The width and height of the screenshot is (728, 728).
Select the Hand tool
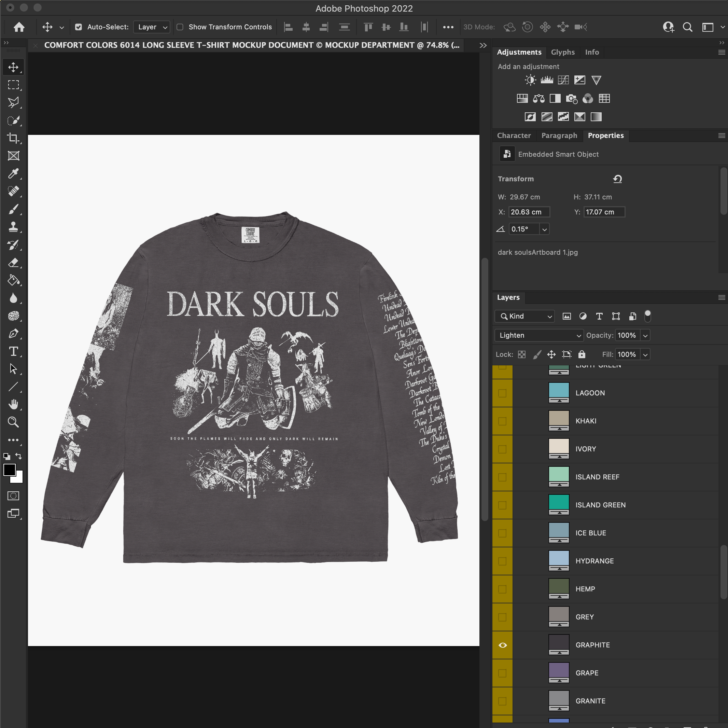pyautogui.click(x=14, y=404)
